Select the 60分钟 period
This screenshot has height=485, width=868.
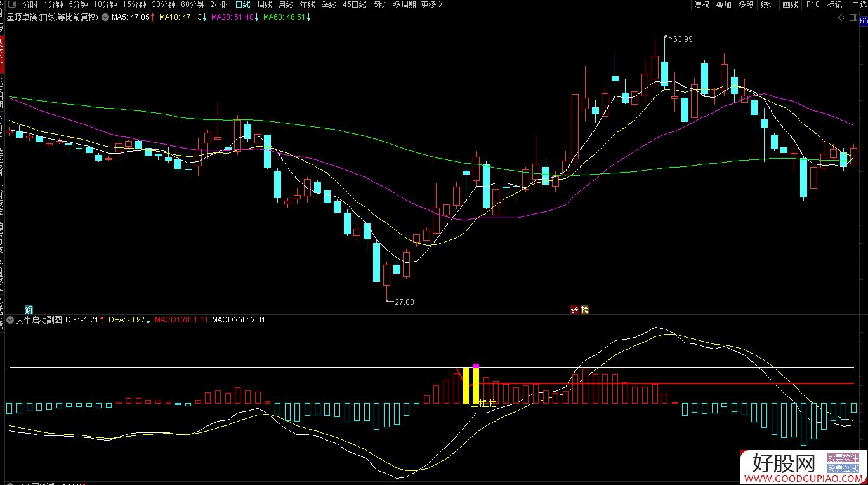192,4
